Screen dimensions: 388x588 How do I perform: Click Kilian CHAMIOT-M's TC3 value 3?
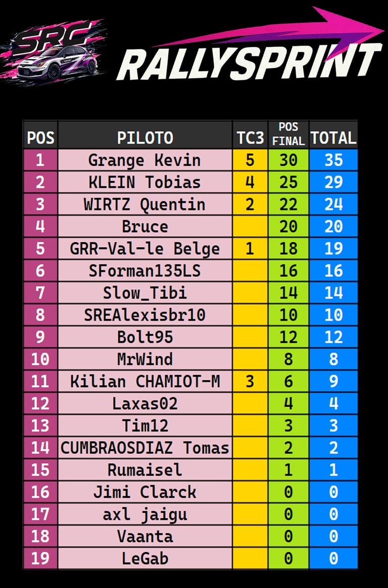[x=250, y=381]
